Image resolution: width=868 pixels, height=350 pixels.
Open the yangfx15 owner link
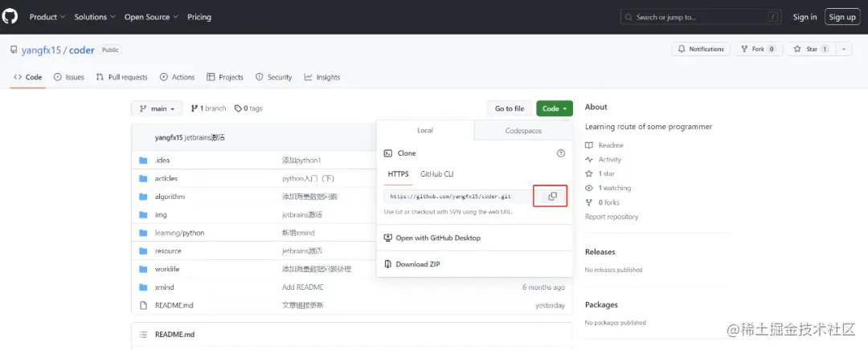point(41,50)
